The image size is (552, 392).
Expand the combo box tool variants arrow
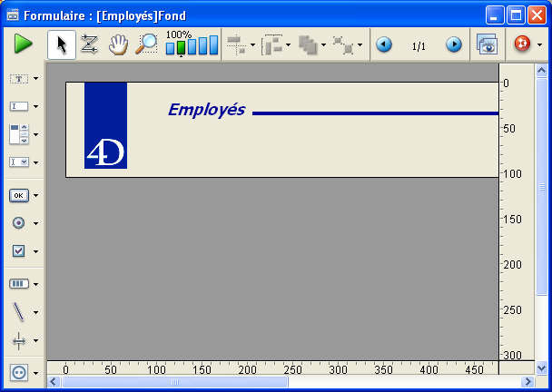click(x=35, y=162)
